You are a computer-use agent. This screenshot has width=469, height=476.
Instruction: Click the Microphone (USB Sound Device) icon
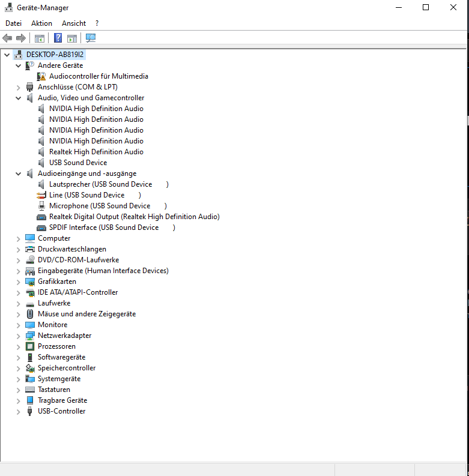pyautogui.click(x=41, y=206)
